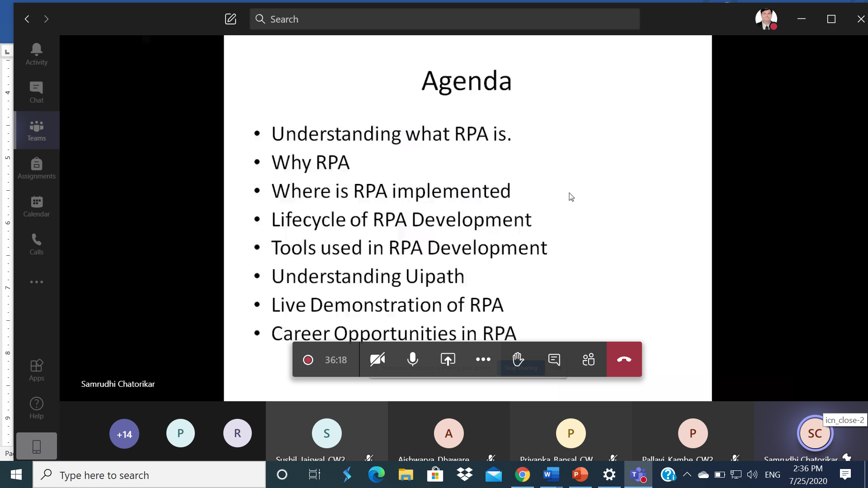This screenshot has height=488, width=868.
Task: Open more actions in meeting toolbar
Action: point(483,360)
